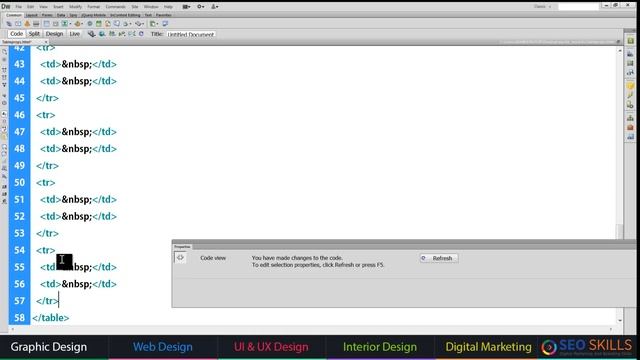
Task: Switch to Split view
Action: coord(34,34)
